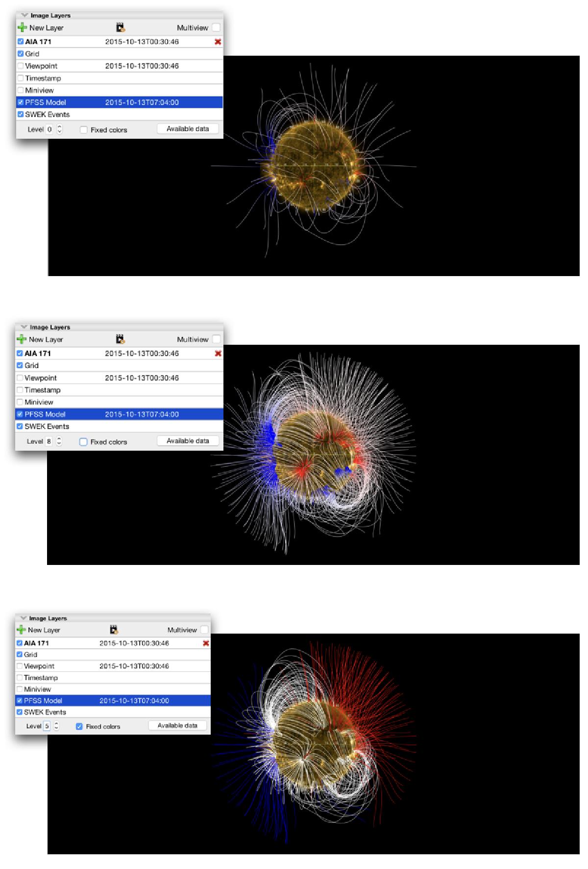Collapse the Image Layers triangle in the middle panel
The image size is (588, 869).
pos(24,327)
